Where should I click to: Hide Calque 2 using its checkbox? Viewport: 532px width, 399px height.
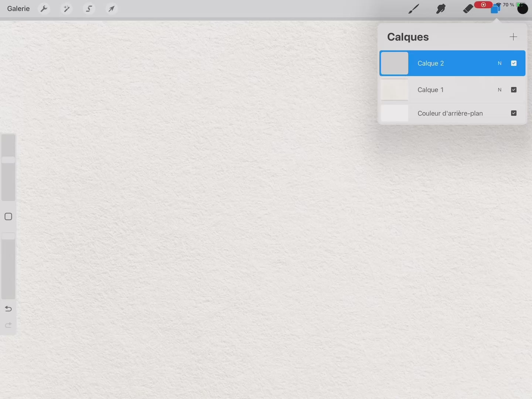[x=514, y=63]
